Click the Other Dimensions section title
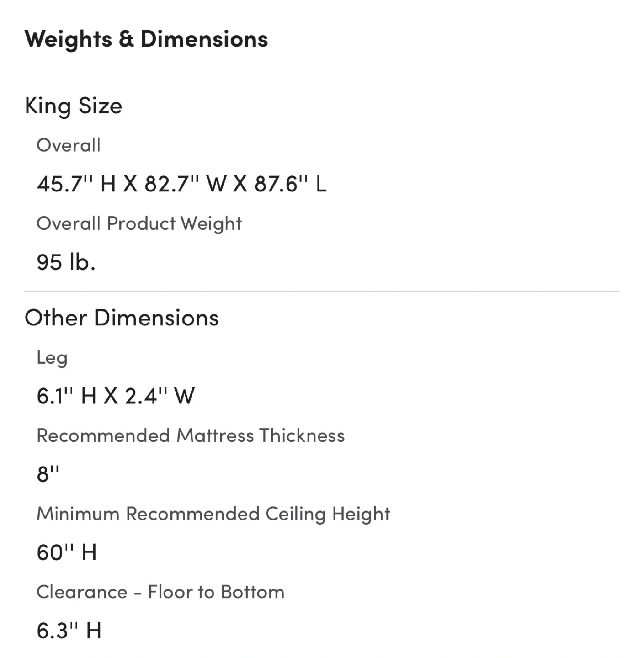This screenshot has width=644, height=658. [x=122, y=318]
